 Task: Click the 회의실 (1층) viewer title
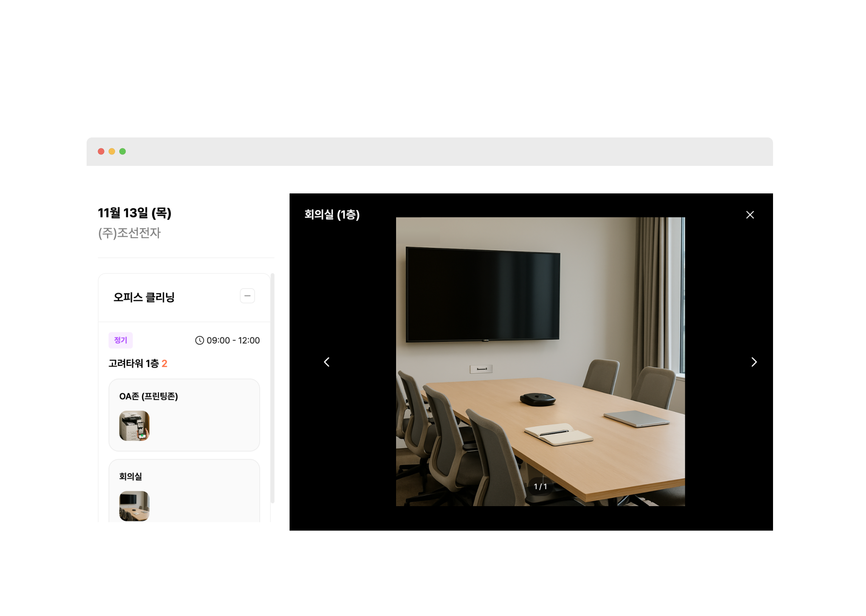click(x=332, y=215)
